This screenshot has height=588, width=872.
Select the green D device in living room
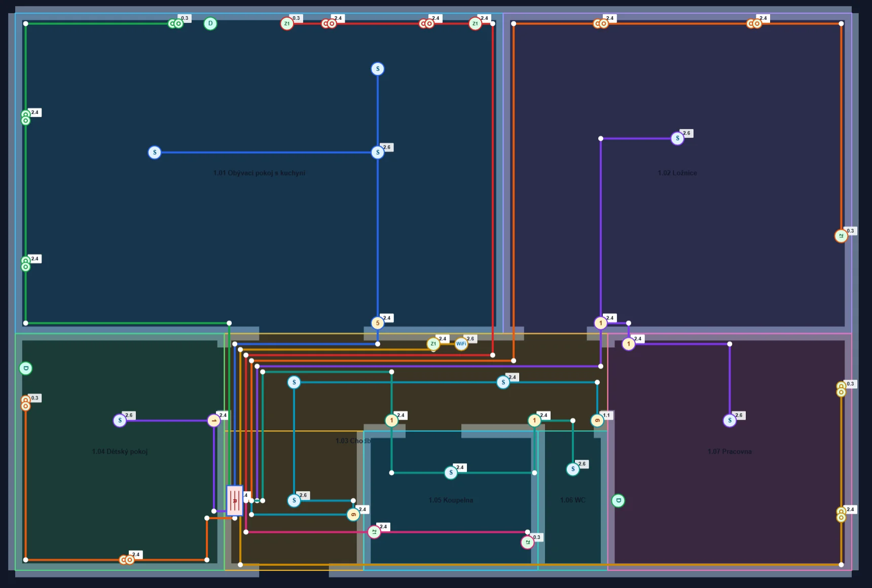click(210, 24)
